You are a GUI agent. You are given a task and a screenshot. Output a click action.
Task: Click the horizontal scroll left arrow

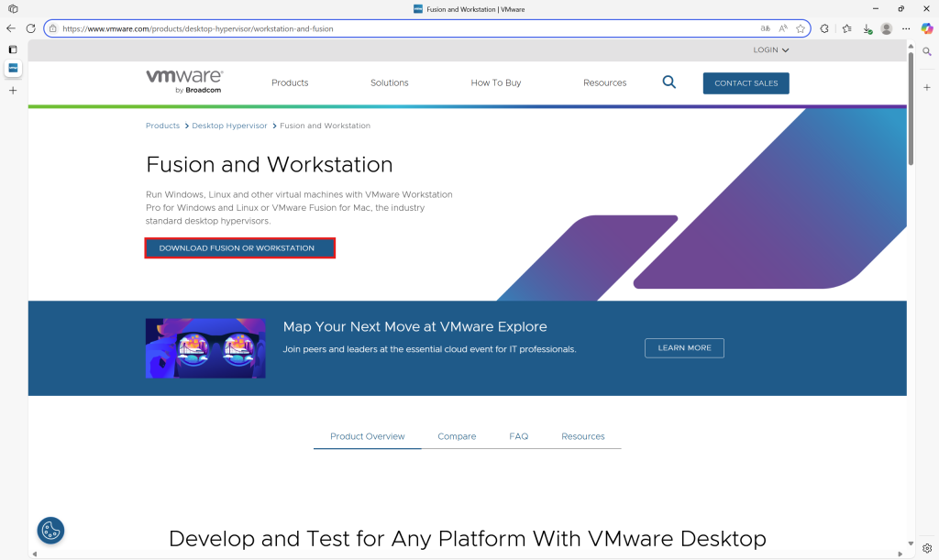[34, 554]
